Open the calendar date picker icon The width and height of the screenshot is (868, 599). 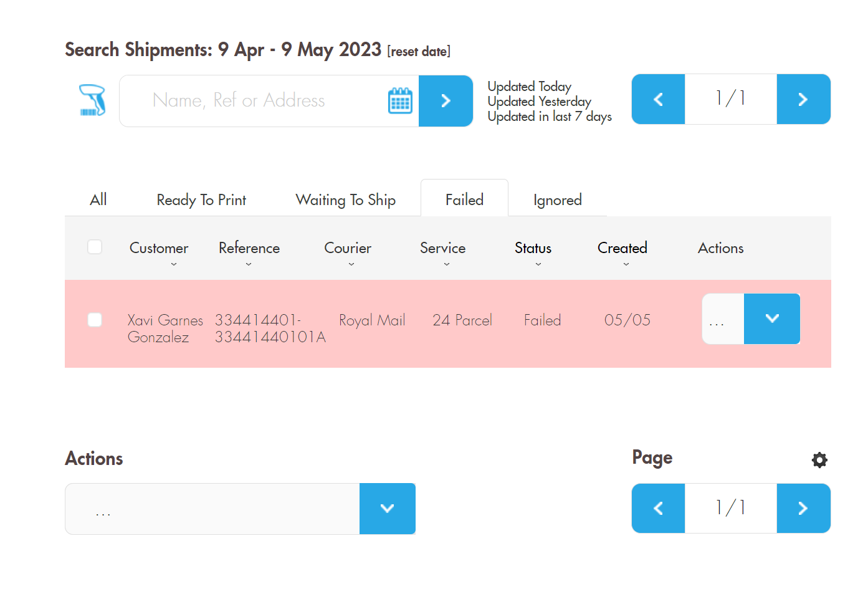[x=400, y=100]
